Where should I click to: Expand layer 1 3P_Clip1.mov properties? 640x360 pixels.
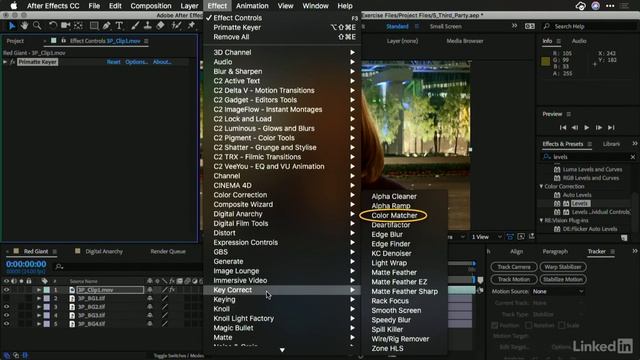click(x=39, y=290)
